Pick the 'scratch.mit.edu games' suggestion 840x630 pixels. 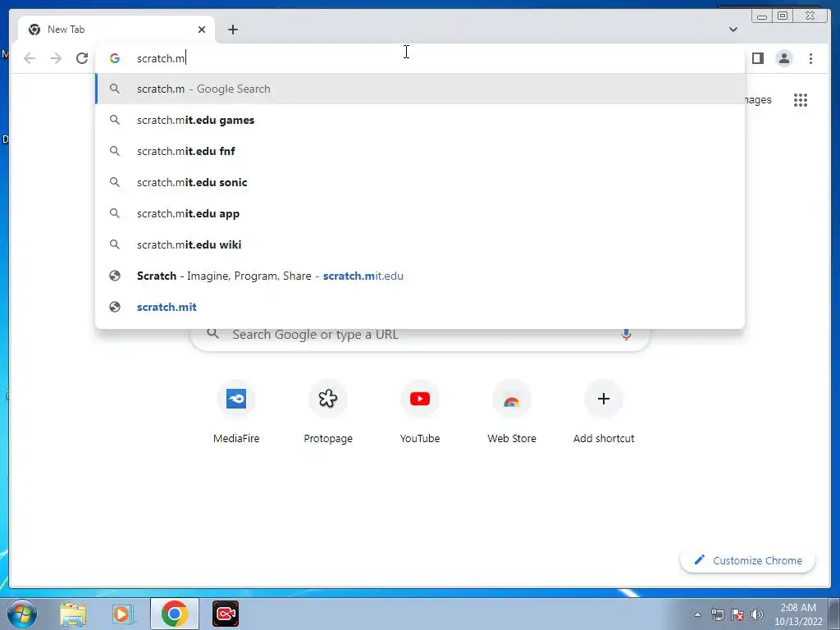tap(419, 120)
